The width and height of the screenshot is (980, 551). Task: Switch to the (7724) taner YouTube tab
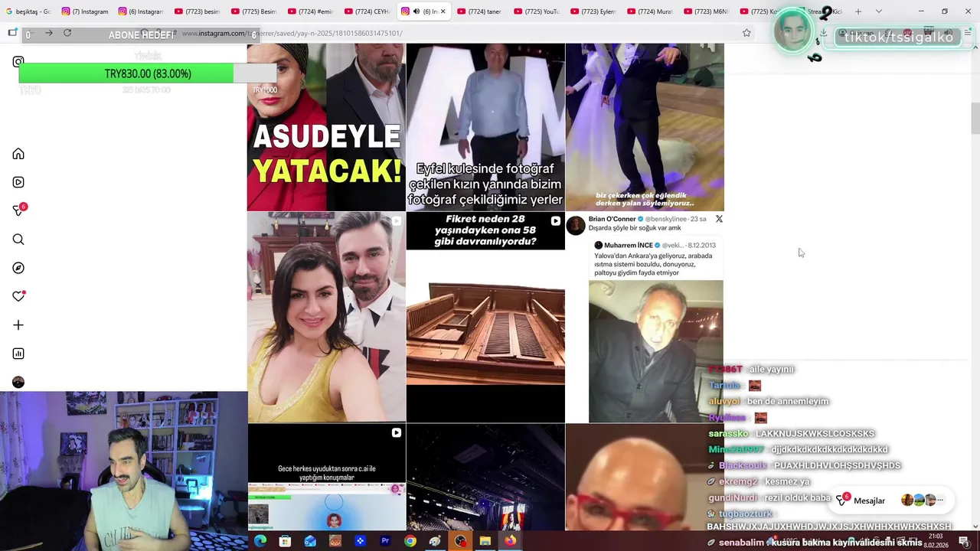480,11
